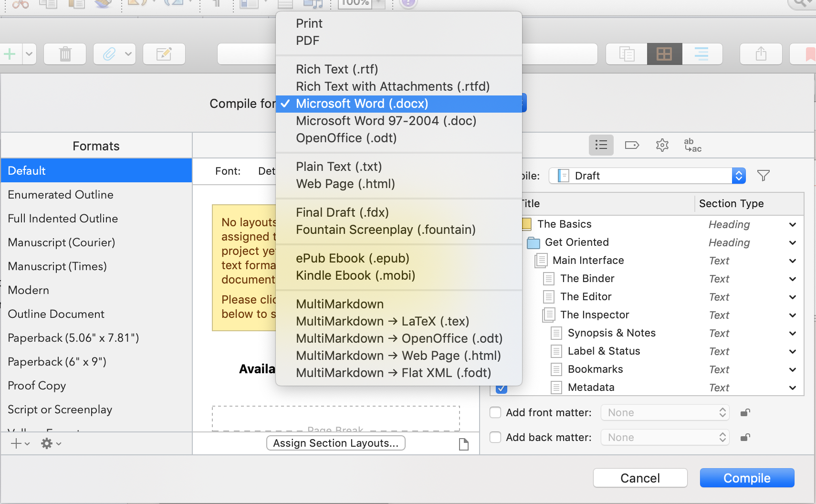
Task: Click lock icon beside back matter
Action: 745,437
